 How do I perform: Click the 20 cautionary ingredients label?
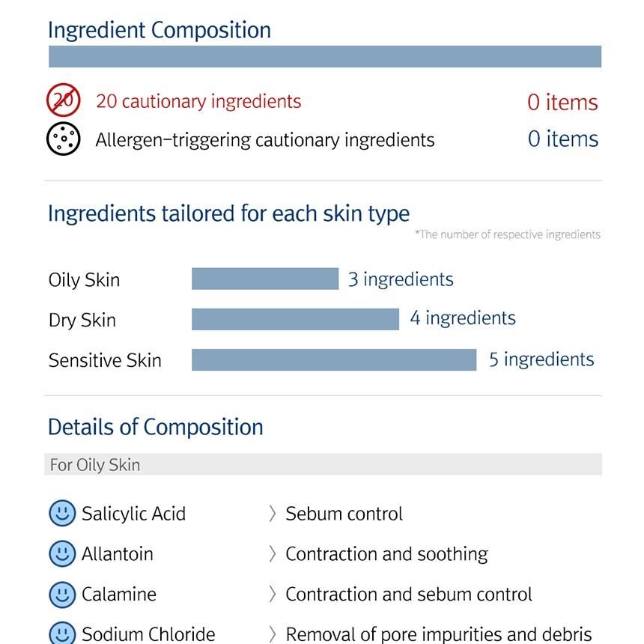coord(198,101)
